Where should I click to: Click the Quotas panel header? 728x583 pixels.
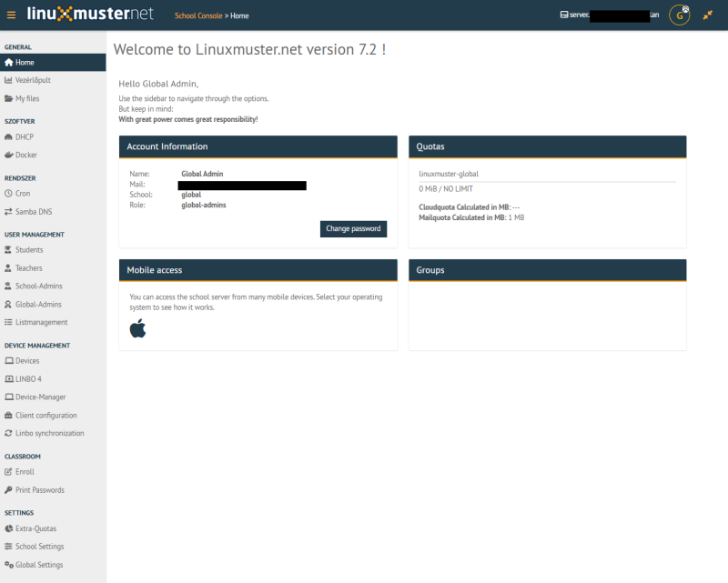tap(548, 146)
